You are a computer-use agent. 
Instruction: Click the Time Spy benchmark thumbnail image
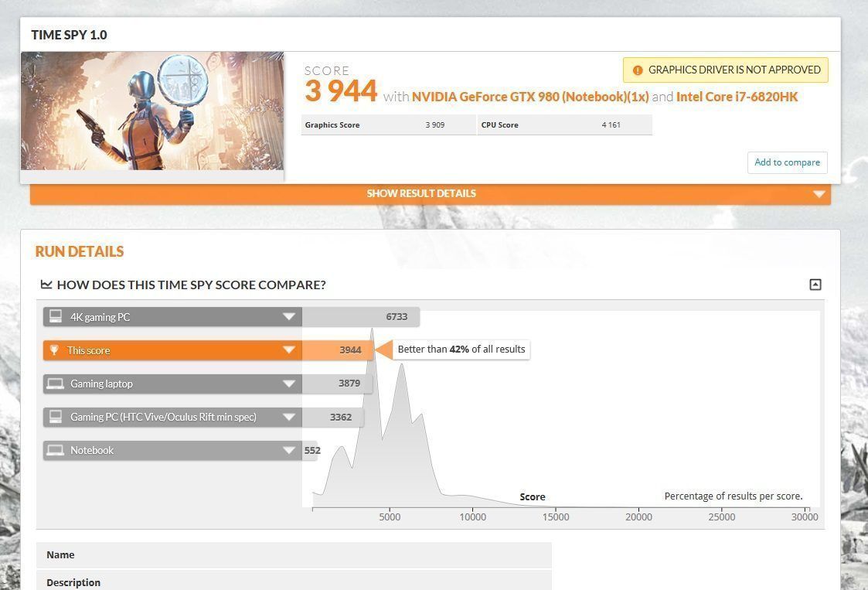[152, 111]
